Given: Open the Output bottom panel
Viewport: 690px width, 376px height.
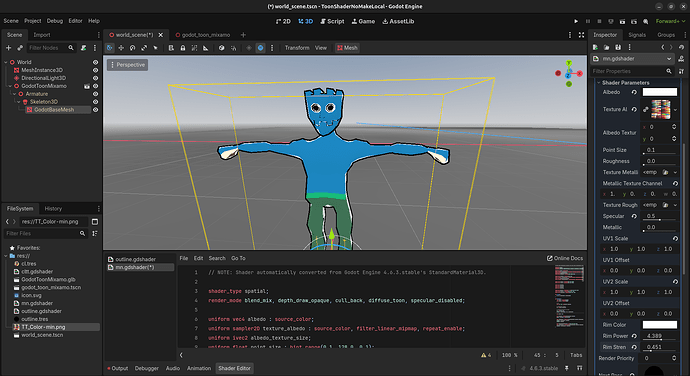Looking at the screenshot, I should (117, 368).
